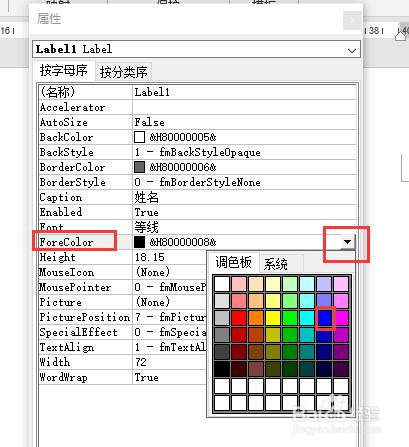Select the (名称) property row
The image size is (409, 447).
198,92
